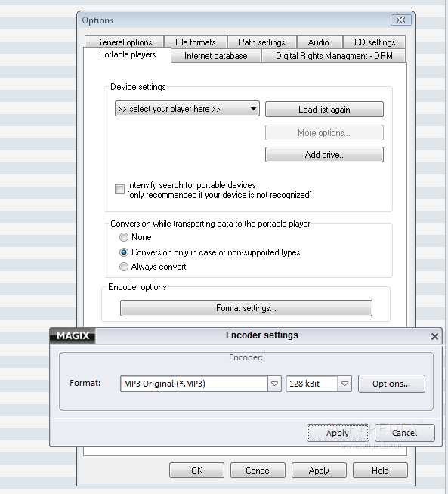Open Format settings... for the encoder
This screenshot has width=448, height=494.
[x=246, y=308]
